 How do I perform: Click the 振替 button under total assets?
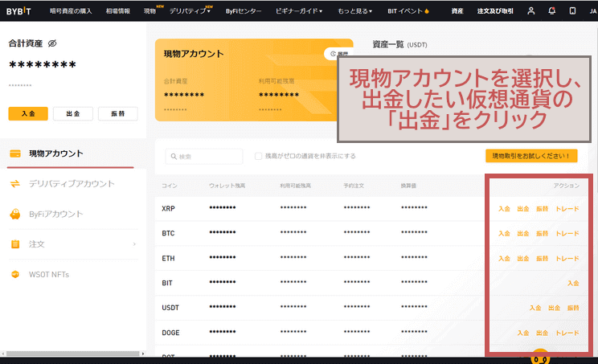click(x=118, y=113)
